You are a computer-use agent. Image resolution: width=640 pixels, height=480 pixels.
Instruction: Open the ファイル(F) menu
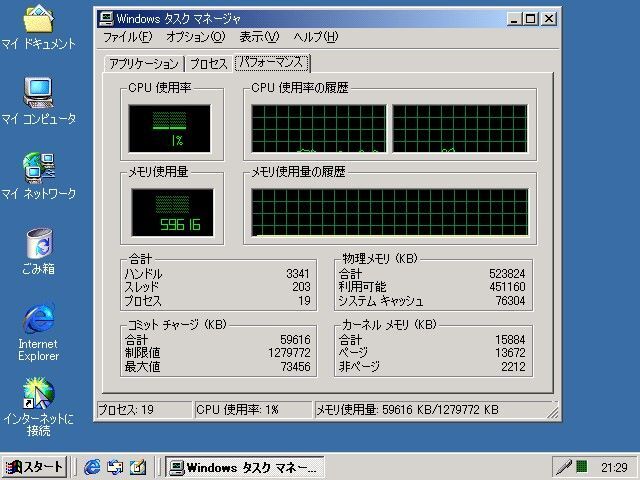point(127,37)
